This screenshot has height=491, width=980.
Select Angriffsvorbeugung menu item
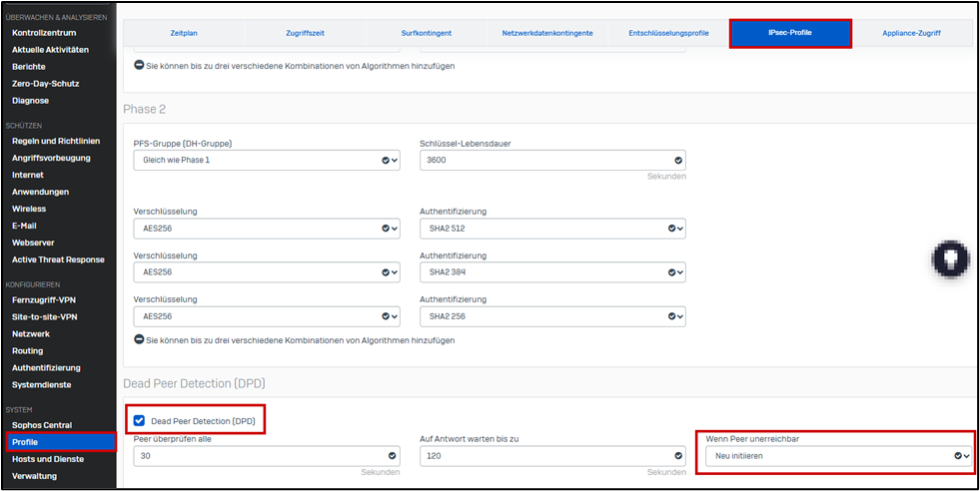(51, 158)
